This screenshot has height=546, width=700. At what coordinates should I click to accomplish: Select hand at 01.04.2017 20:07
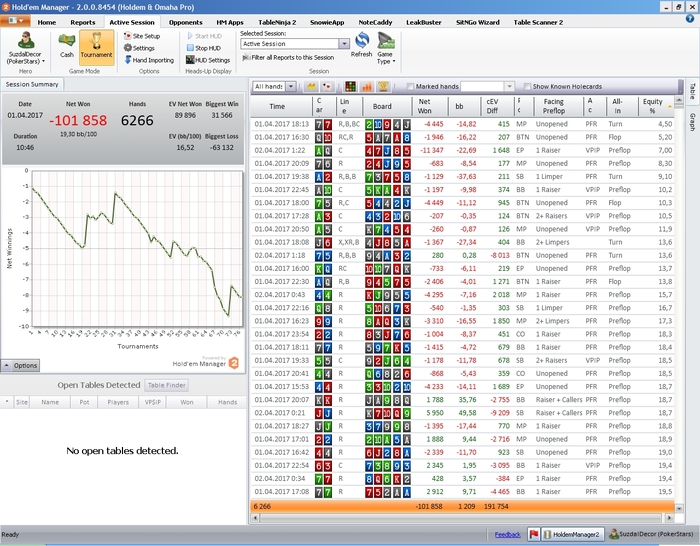click(462, 400)
